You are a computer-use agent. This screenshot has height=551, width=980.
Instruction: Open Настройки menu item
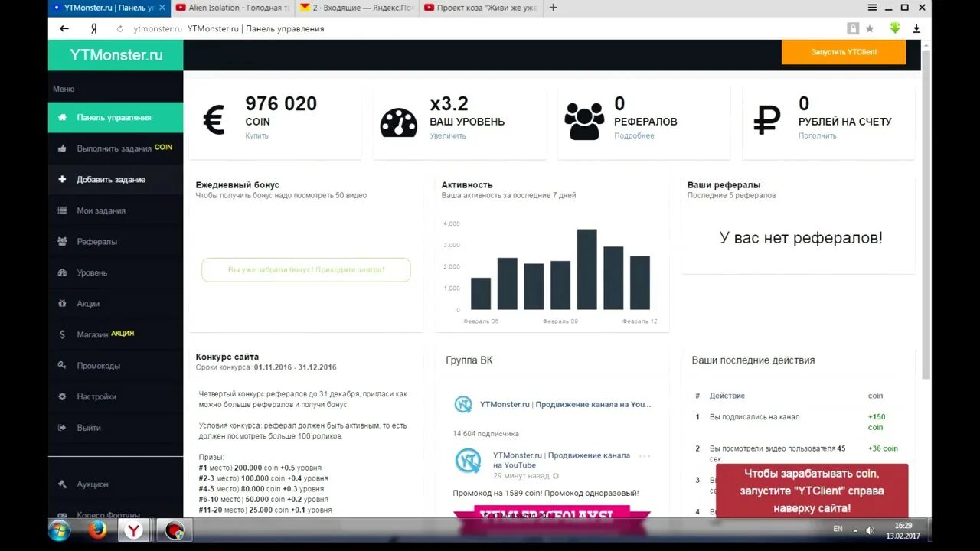tap(116, 397)
